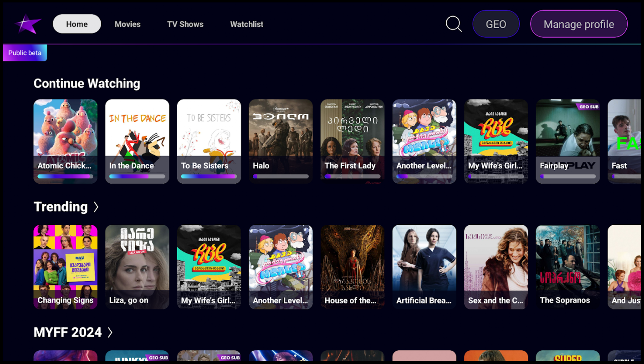Screen dimensions: 644x364
Task: Expand Trending with its chevron arrow
Action: [96, 207]
